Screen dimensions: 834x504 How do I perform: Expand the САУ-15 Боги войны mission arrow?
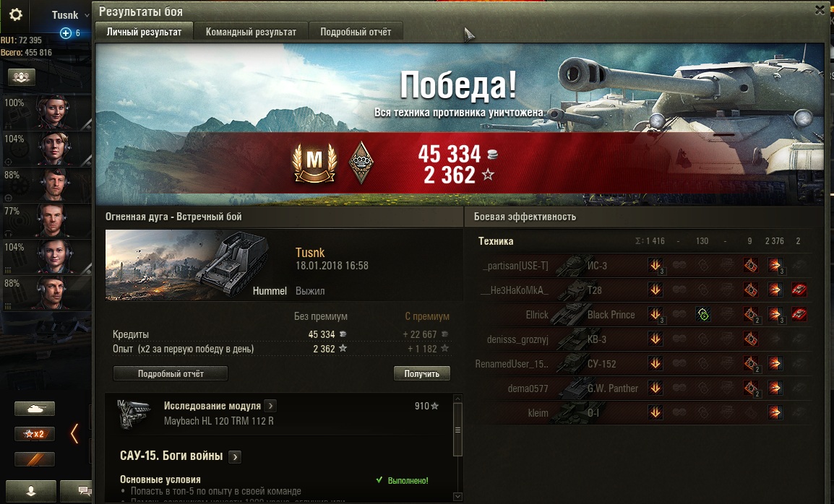[x=235, y=456]
